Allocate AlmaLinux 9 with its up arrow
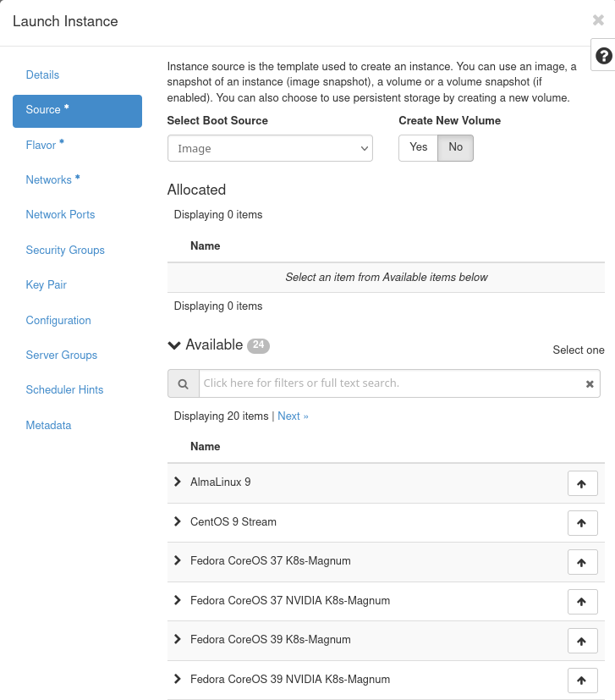Screen dimensions: 615x700 (582, 483)
